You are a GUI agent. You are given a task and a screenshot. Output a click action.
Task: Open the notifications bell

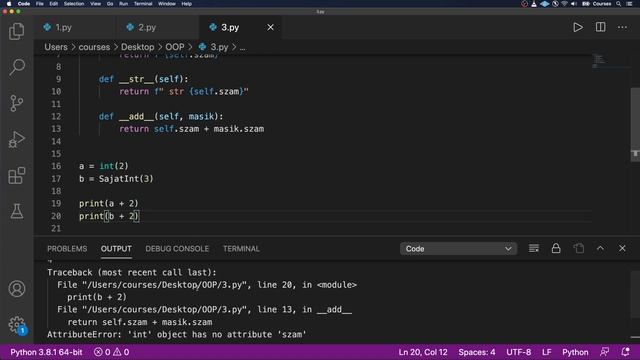[x=625, y=352]
